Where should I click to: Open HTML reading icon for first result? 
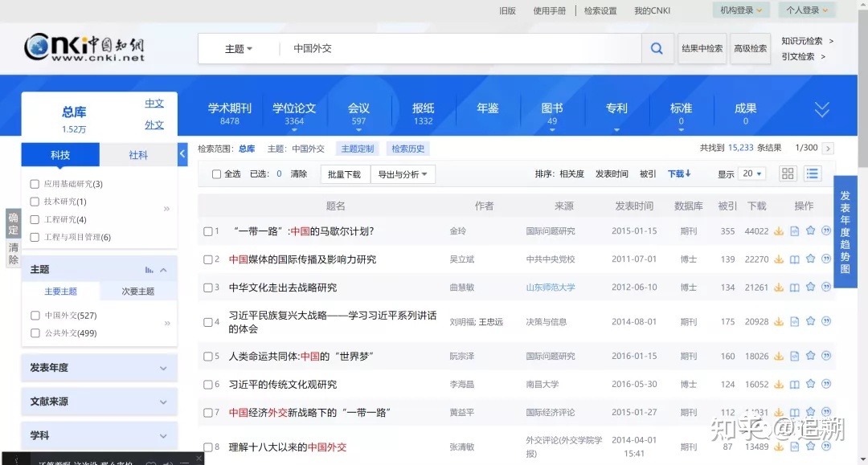click(795, 231)
